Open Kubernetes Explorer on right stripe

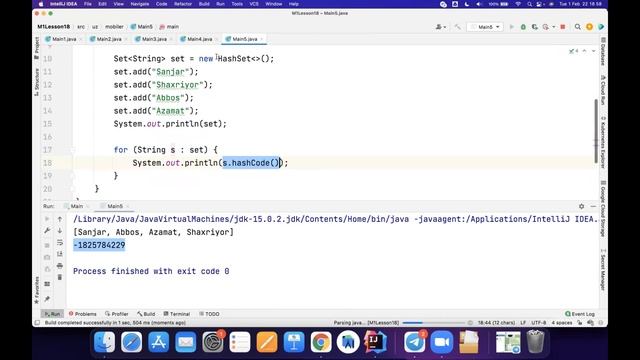[603, 142]
